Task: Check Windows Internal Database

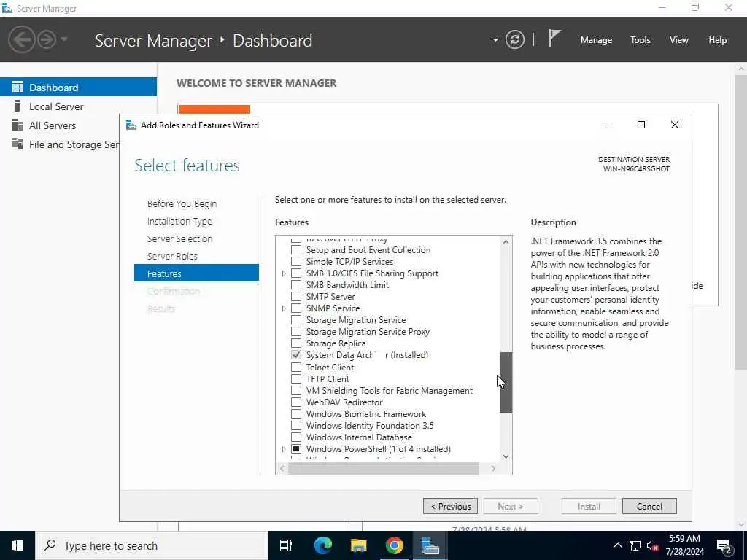Action: pyautogui.click(x=296, y=437)
